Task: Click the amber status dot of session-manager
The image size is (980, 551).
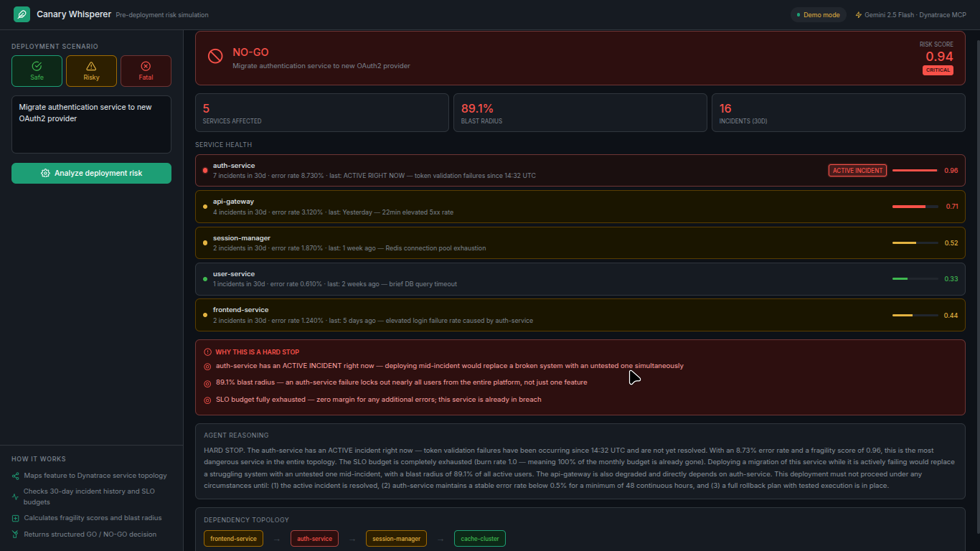Action: (205, 243)
